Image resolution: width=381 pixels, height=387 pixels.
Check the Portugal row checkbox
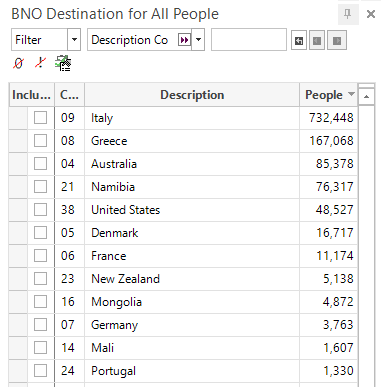click(x=40, y=371)
